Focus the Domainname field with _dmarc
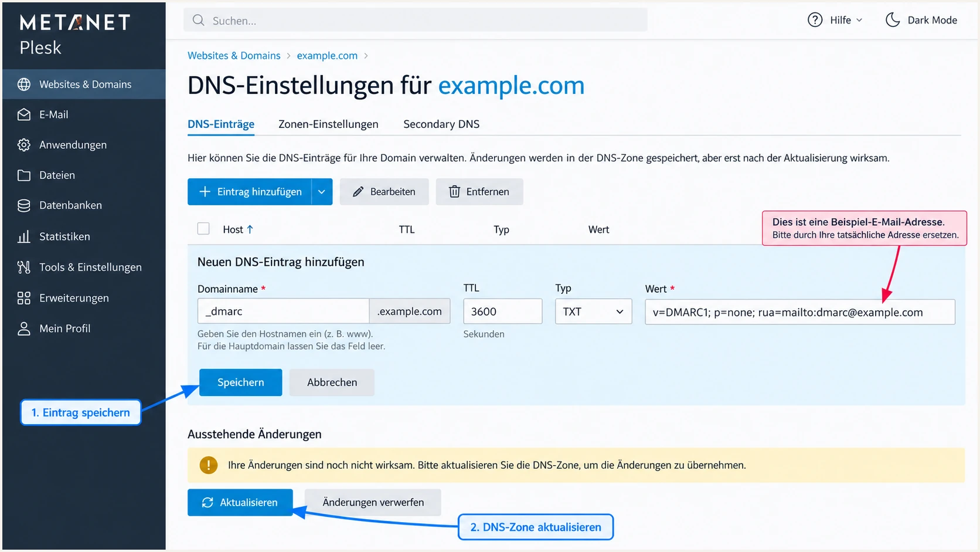 pos(283,311)
